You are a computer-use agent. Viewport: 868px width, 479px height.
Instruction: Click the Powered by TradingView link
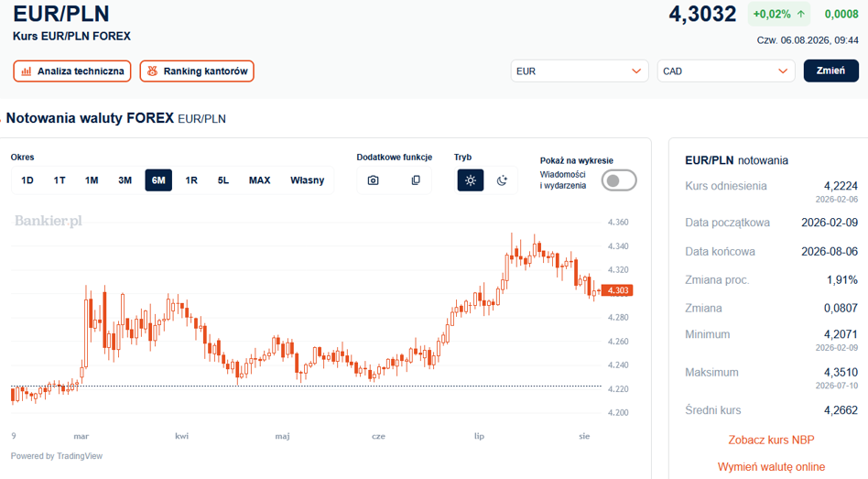point(57,456)
